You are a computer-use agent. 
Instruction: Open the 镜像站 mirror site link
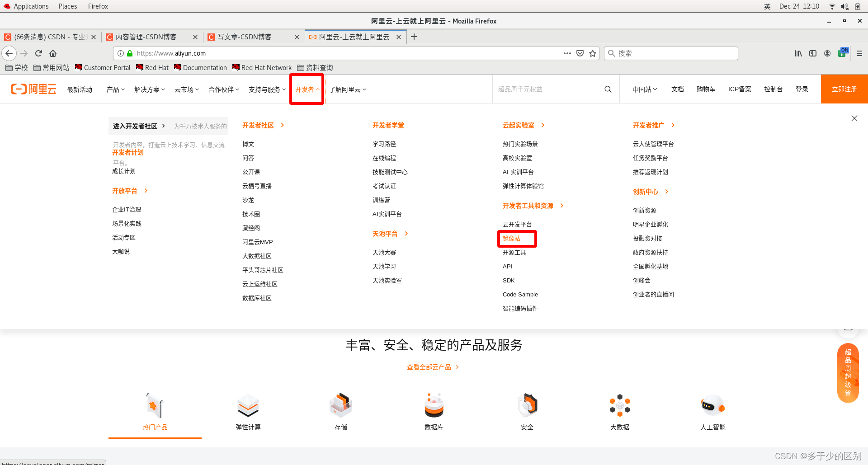[x=511, y=239]
